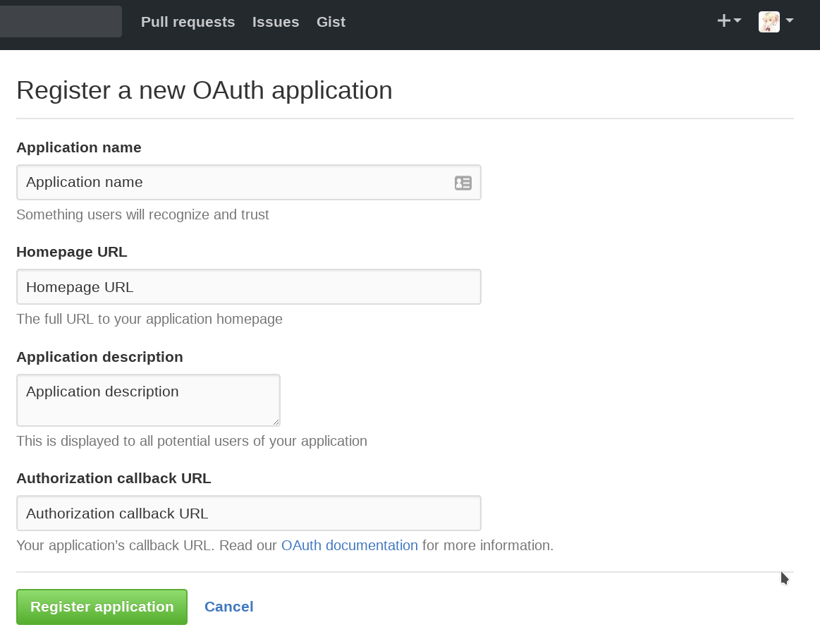Click the Homepage URL helper text
This screenshot has height=644, width=820.
pyautogui.click(x=149, y=319)
